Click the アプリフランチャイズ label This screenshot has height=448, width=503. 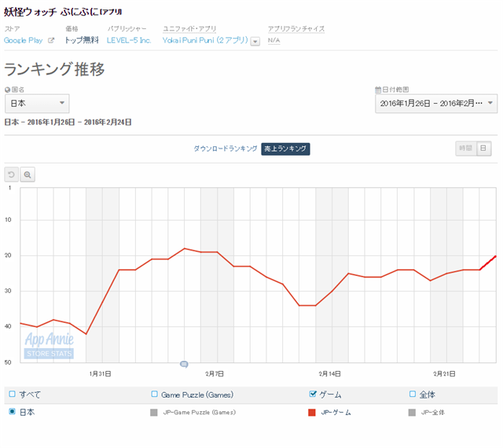click(x=296, y=29)
